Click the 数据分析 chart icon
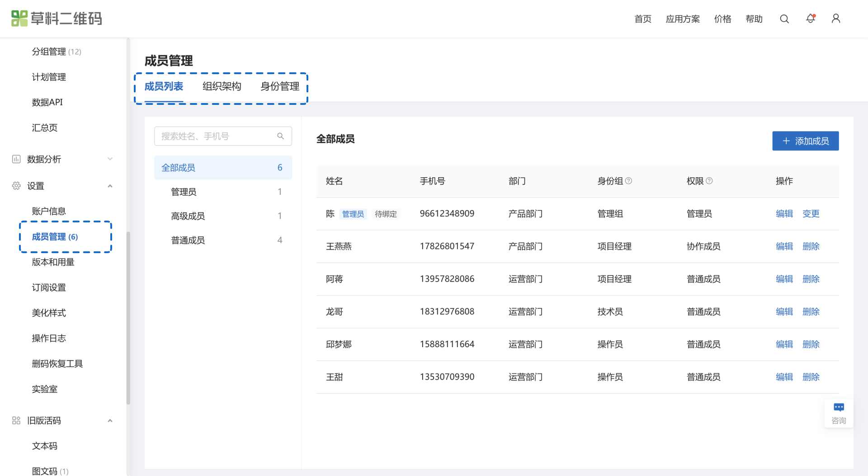The height and width of the screenshot is (476, 868). pos(16,159)
